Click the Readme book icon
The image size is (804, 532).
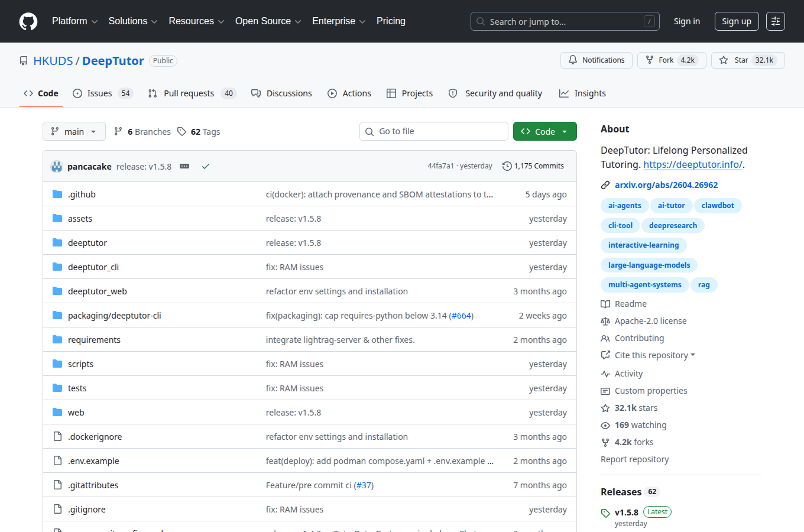point(605,304)
